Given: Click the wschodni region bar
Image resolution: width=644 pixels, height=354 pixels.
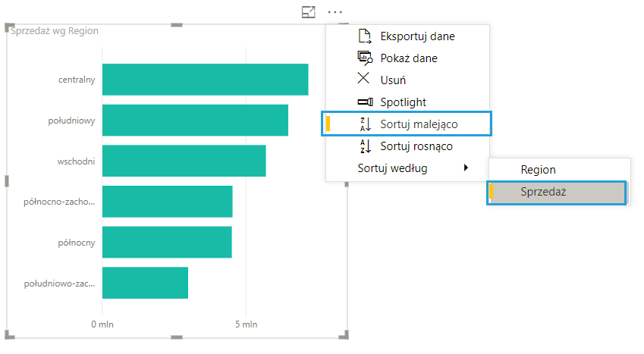Looking at the screenshot, I should 184,161.
